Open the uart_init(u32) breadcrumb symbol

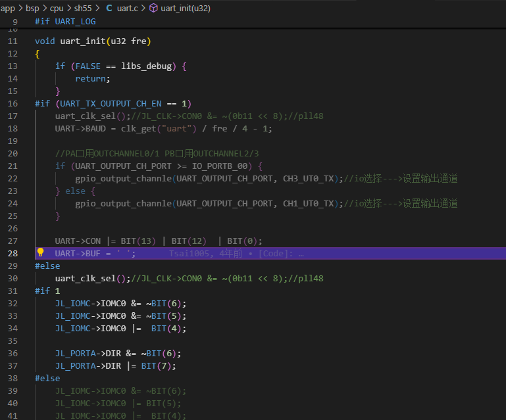186,8
